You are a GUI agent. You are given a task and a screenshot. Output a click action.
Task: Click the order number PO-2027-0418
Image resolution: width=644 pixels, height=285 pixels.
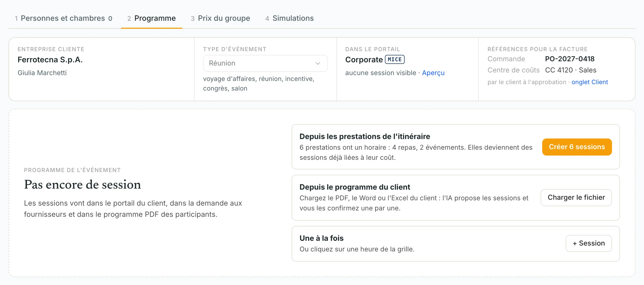click(570, 59)
